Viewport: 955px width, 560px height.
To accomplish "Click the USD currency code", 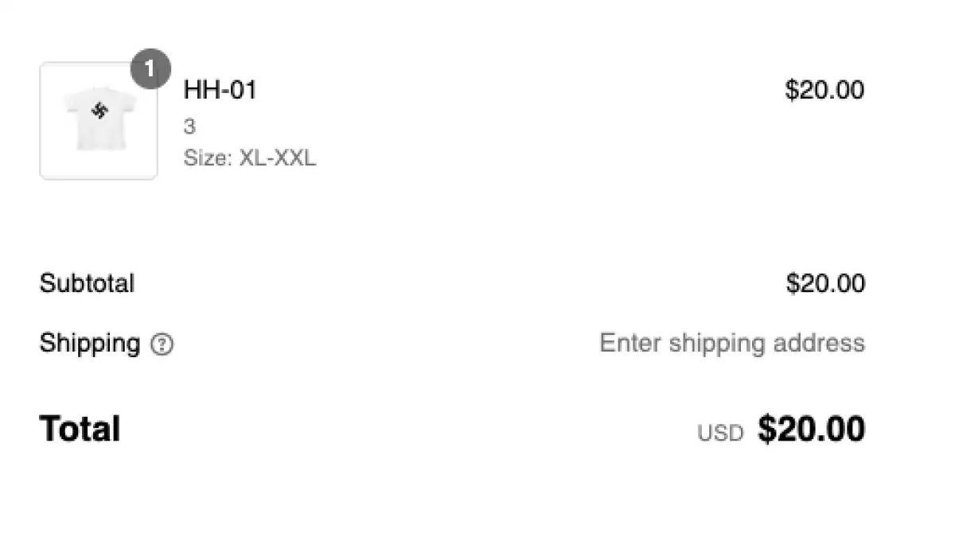I will pos(720,434).
